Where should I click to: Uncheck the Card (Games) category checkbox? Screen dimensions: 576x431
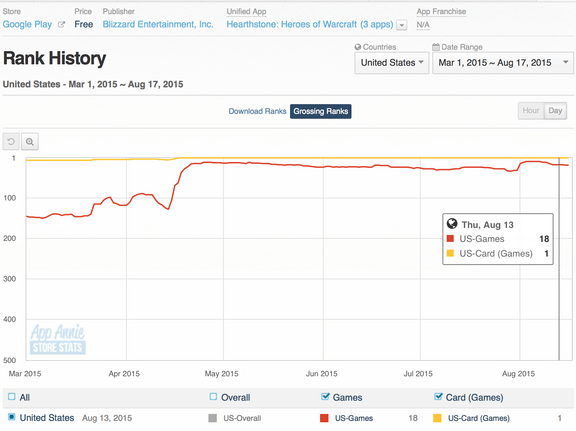(x=438, y=396)
